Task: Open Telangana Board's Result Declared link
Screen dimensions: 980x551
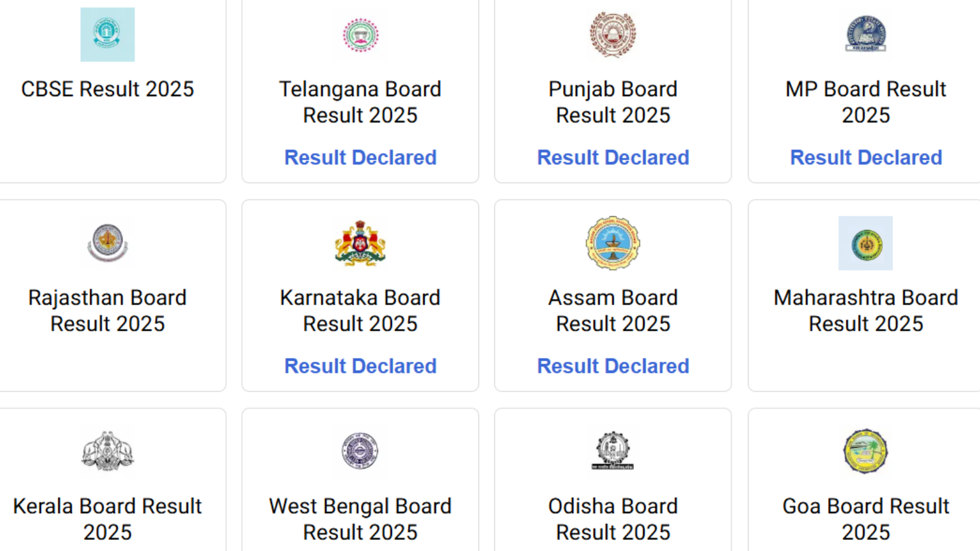Action: 360,157
